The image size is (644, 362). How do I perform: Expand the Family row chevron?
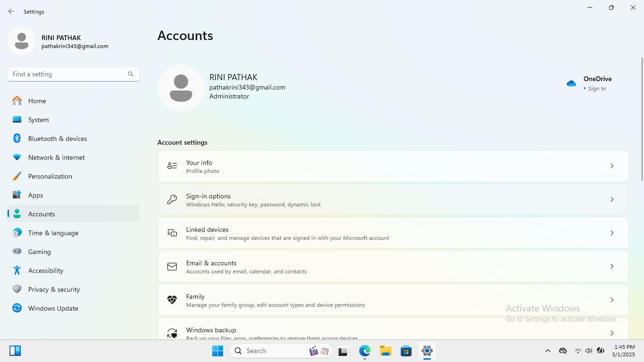(612, 300)
